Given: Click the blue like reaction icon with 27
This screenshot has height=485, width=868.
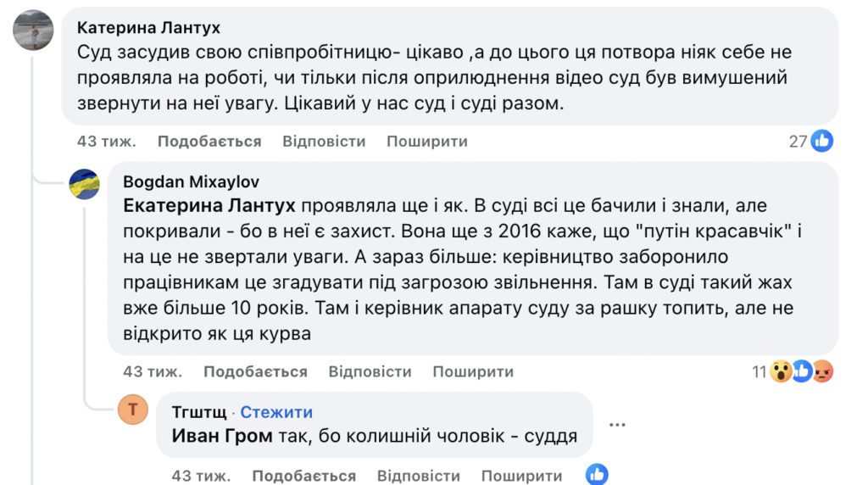Looking at the screenshot, I should 822,142.
